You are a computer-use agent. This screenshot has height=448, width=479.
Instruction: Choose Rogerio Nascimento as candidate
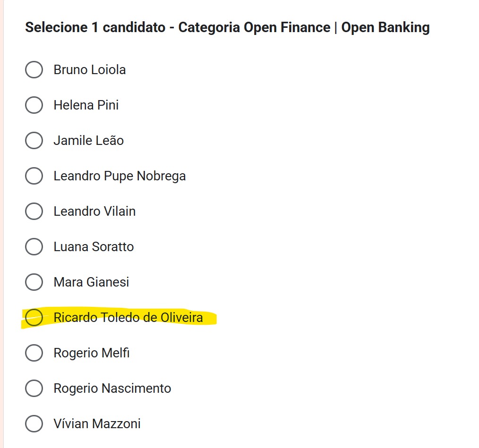pyautogui.click(x=34, y=388)
